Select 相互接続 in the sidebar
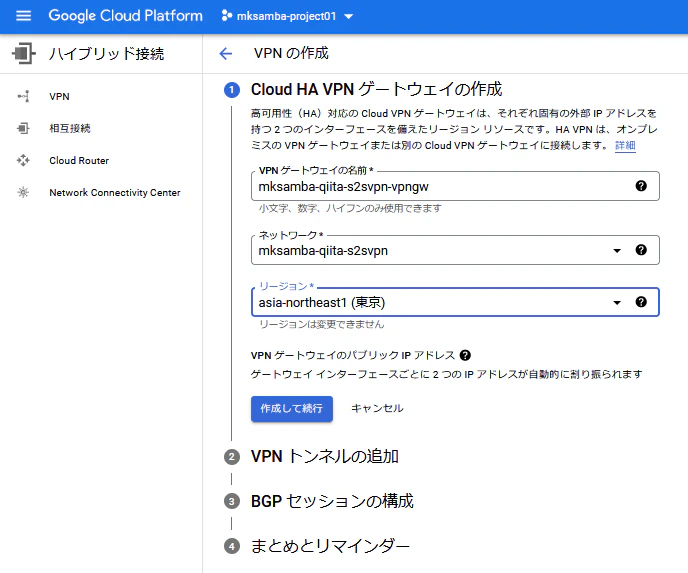Image resolution: width=688 pixels, height=573 pixels. coord(70,128)
